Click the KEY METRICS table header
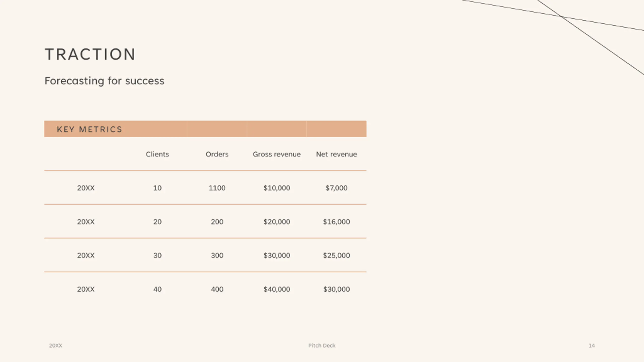This screenshot has height=362, width=644. pos(90,129)
